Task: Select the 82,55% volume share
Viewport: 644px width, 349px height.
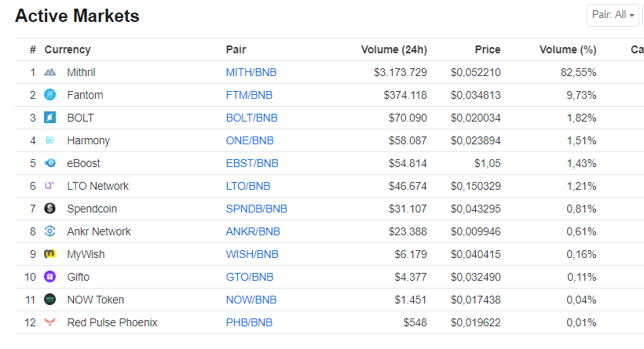Action: 578,73
